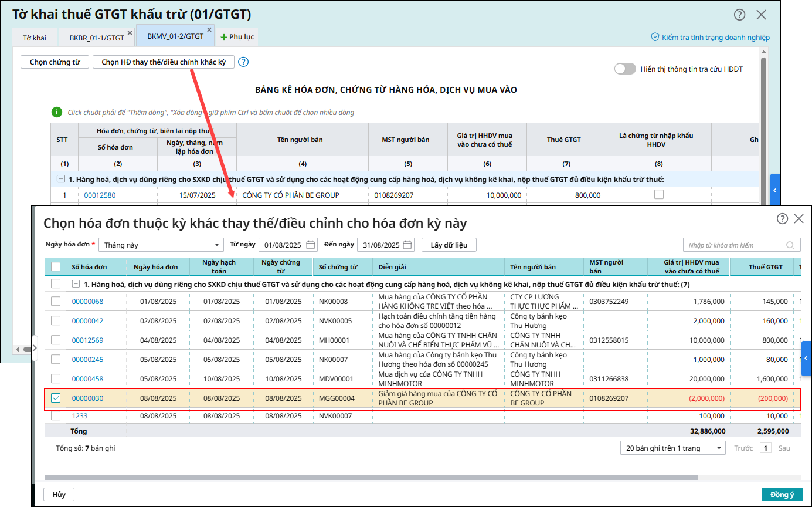Viewport: 812px width, 507px height.
Task: Open calendar picker for Từ ngày field
Action: [x=311, y=245]
